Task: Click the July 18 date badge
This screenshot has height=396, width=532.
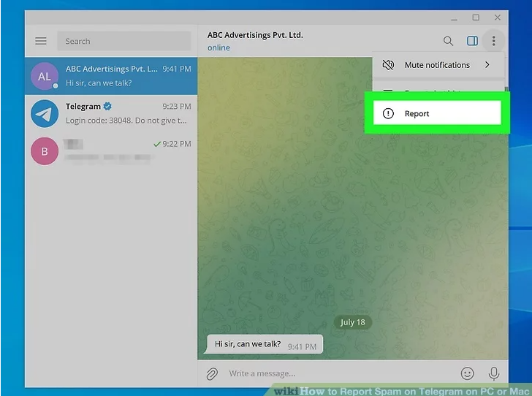Action: pyautogui.click(x=352, y=322)
